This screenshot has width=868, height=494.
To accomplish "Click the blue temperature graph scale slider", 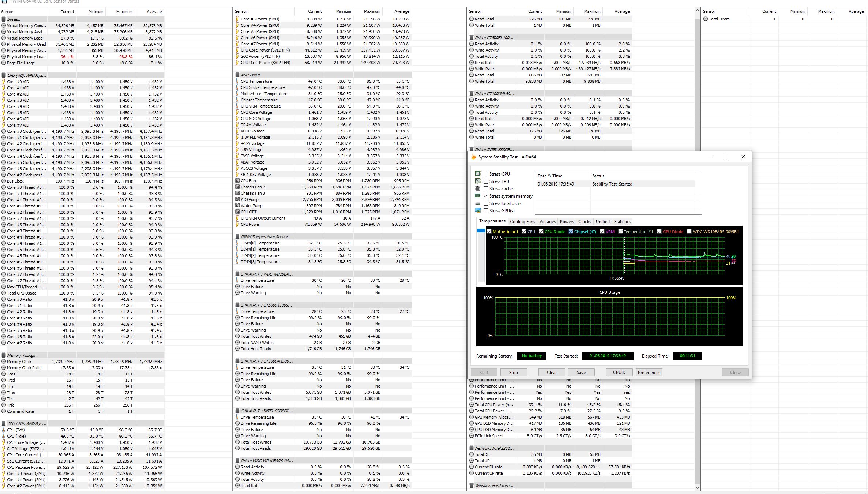I will (481, 231).
